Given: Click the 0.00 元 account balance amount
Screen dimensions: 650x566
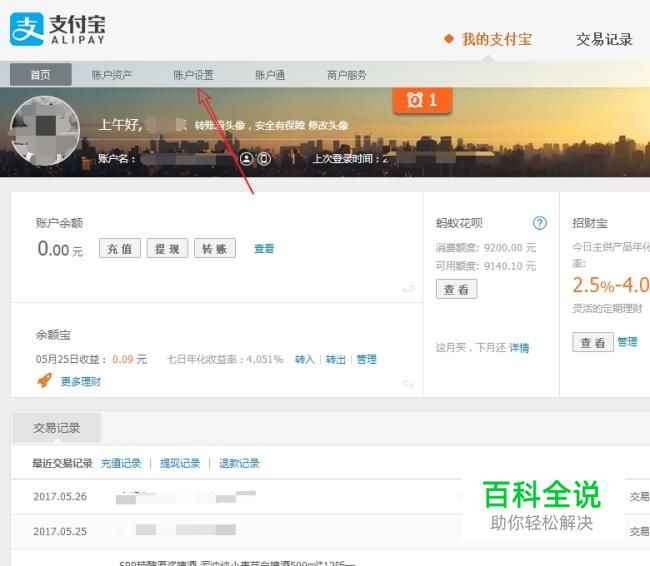Looking at the screenshot, I should tap(60, 249).
